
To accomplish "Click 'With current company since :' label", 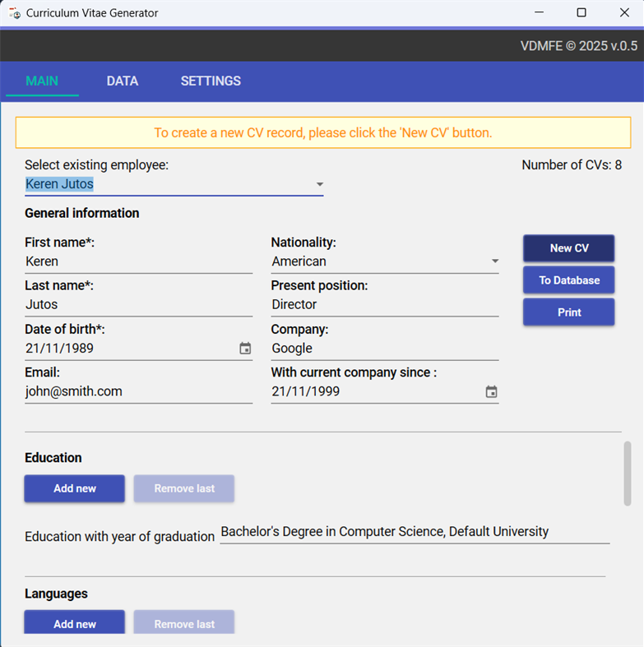I will pos(354,372).
